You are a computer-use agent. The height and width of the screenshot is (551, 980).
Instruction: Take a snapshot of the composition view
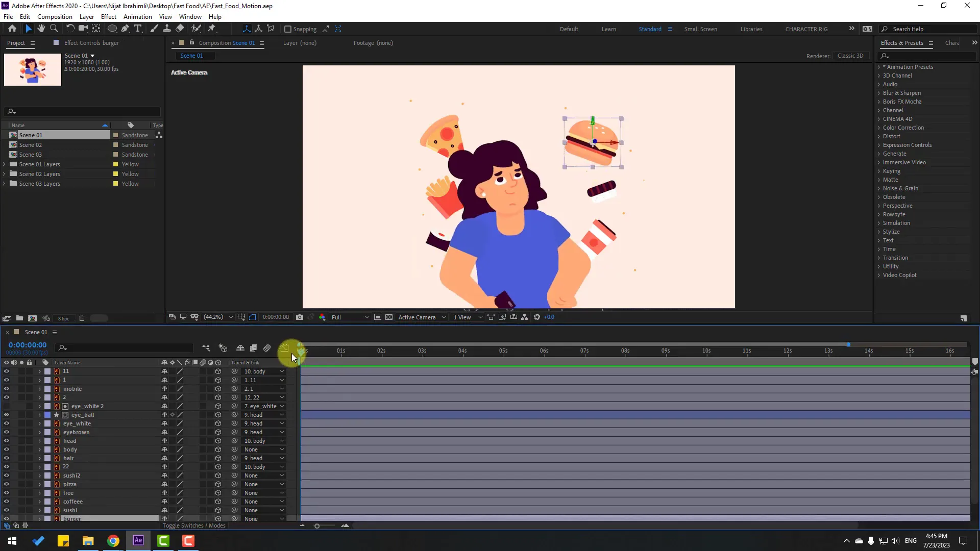point(300,317)
